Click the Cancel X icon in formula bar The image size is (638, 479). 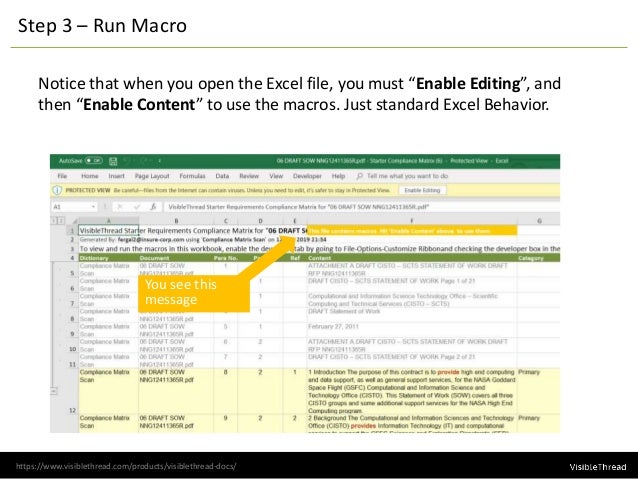[x=120, y=207]
